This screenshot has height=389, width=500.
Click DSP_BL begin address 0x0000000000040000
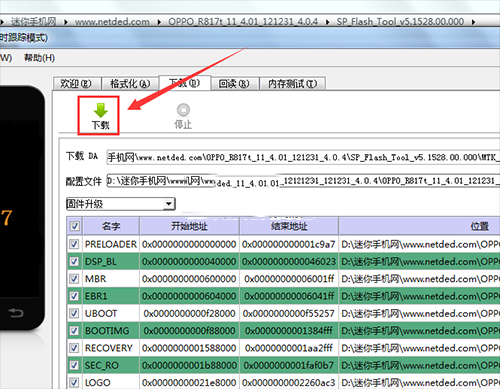(189, 261)
